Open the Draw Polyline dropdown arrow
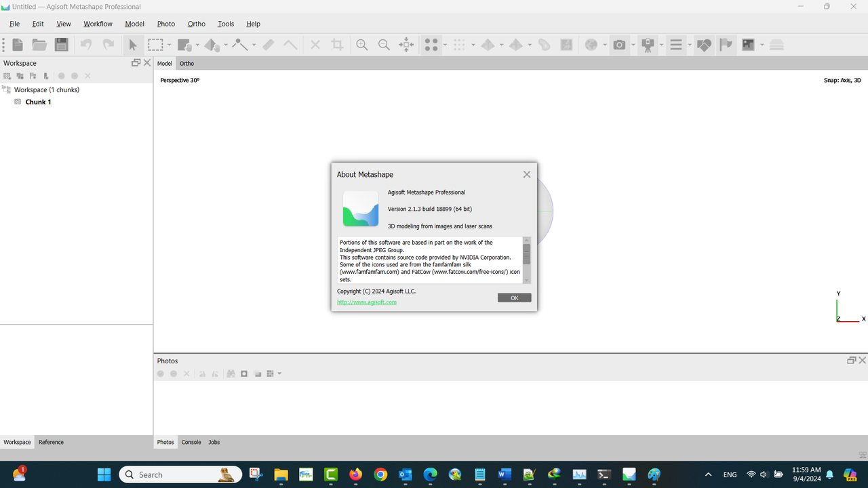Screen dimensions: 868x488 coord(254,45)
